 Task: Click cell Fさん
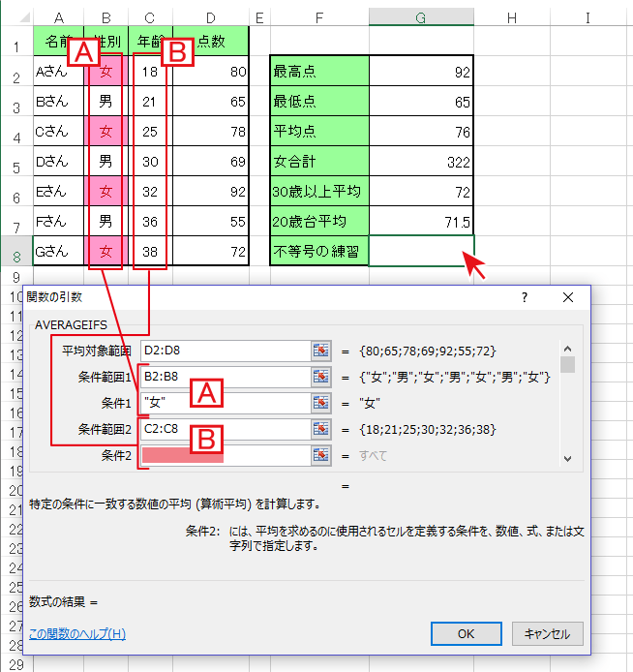coord(59,221)
